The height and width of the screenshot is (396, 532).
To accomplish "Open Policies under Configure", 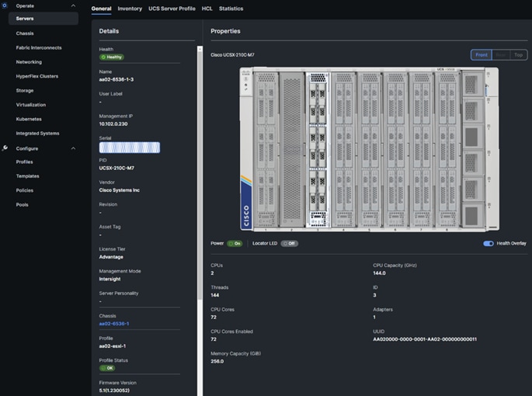I will pyautogui.click(x=25, y=190).
